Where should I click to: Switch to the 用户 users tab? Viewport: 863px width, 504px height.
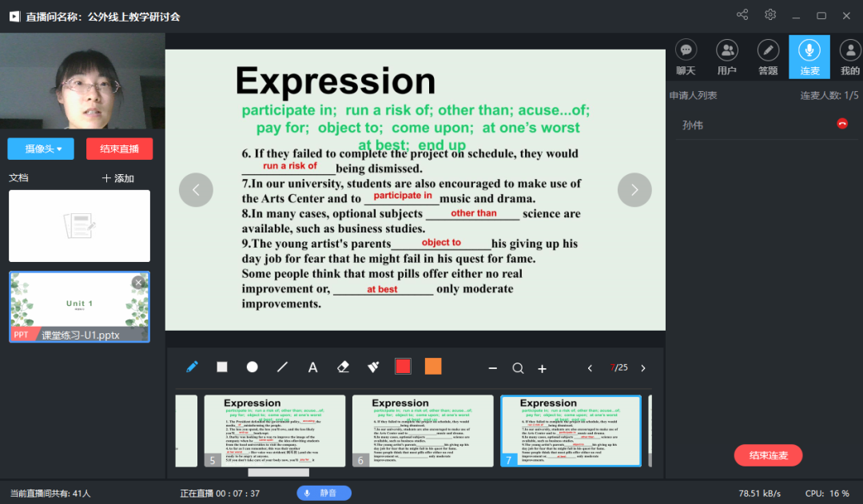(x=727, y=58)
